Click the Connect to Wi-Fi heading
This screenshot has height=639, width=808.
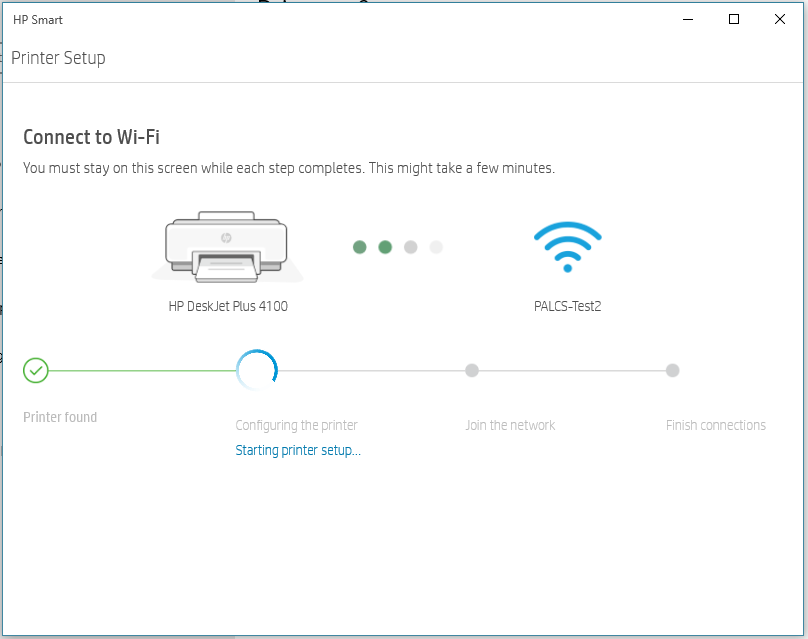tap(91, 138)
